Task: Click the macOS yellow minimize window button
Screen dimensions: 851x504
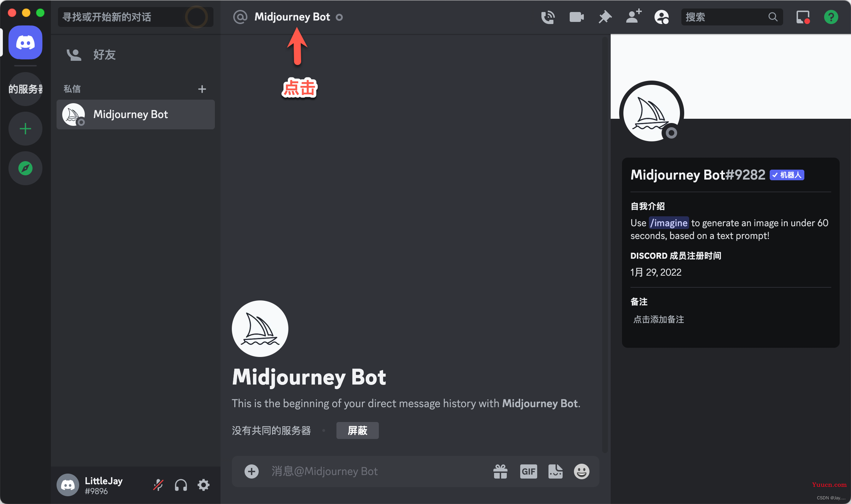Action: (26, 13)
